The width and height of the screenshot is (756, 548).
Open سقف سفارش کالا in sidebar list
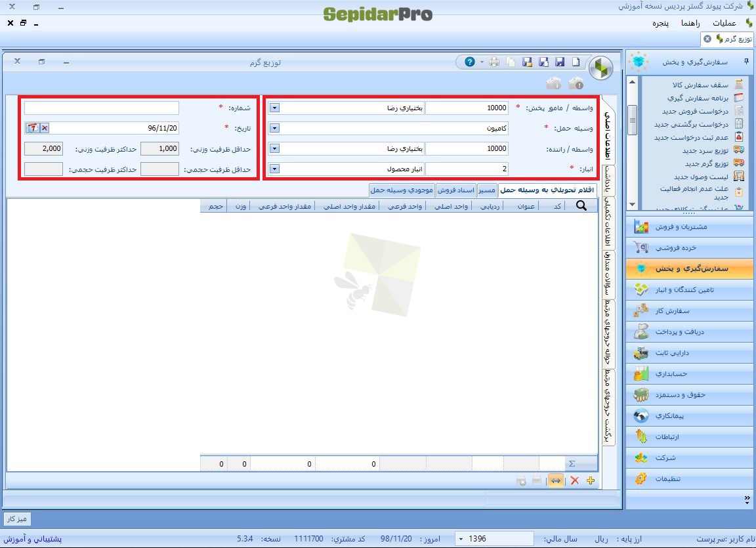point(700,85)
